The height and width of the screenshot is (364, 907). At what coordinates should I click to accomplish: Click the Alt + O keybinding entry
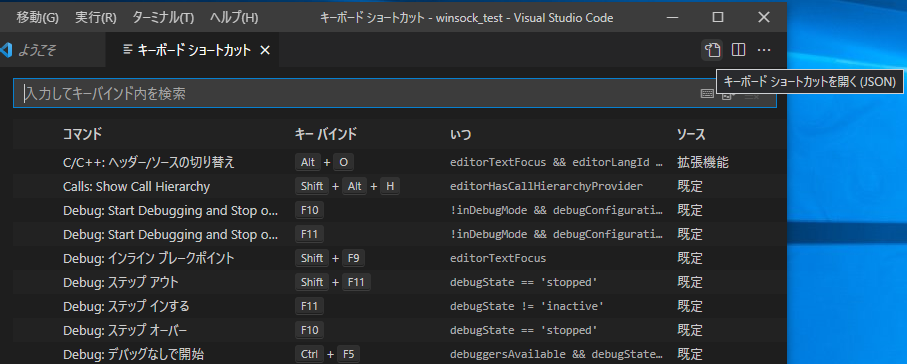(x=324, y=163)
